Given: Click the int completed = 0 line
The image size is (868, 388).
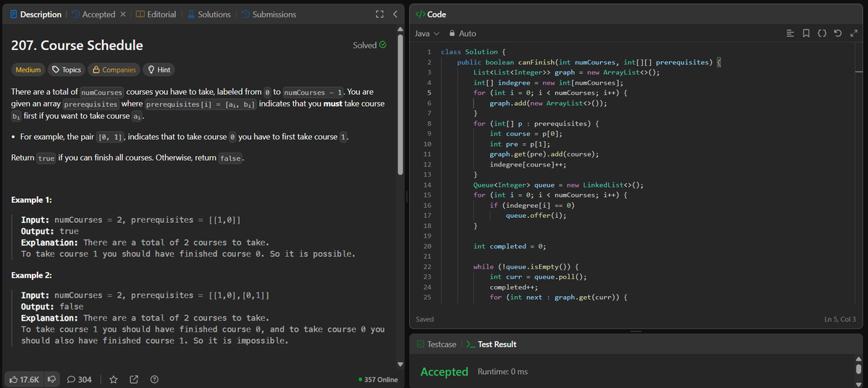Looking at the screenshot, I should (510, 245).
